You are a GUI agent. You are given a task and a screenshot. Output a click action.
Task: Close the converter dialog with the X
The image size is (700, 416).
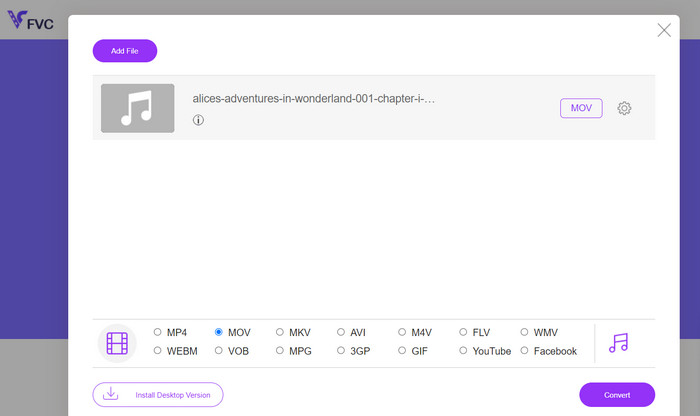coord(664,30)
